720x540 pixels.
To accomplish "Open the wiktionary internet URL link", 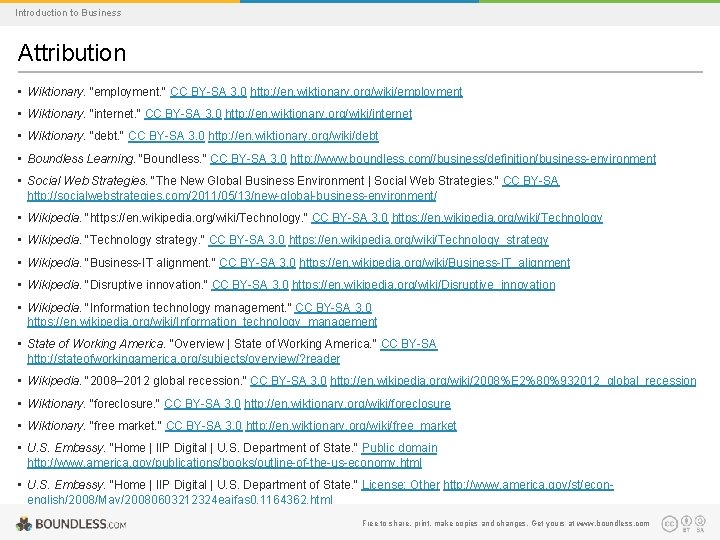I will [x=318, y=114].
